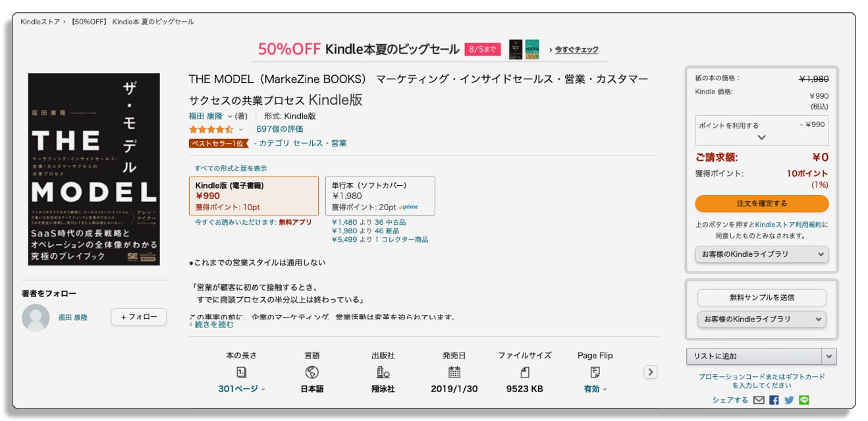View the 36 中古品 used offers
The image size is (868, 421).
tap(391, 222)
